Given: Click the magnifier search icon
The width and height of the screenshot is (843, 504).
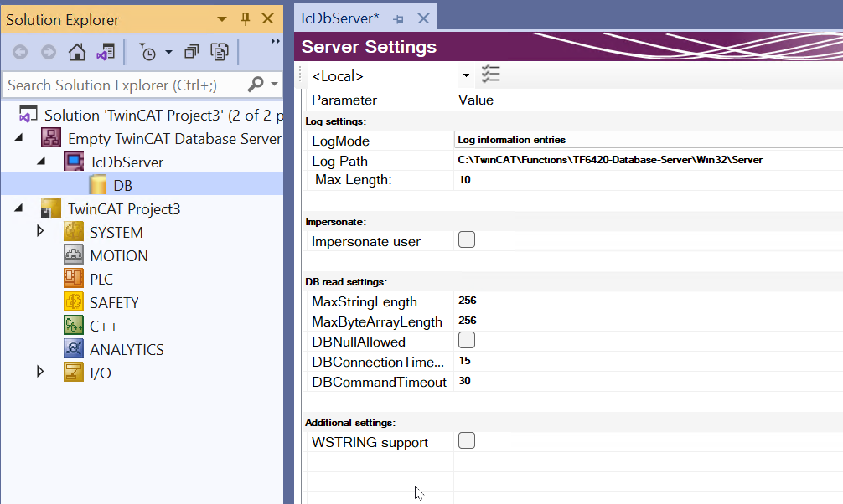Looking at the screenshot, I should 256,84.
